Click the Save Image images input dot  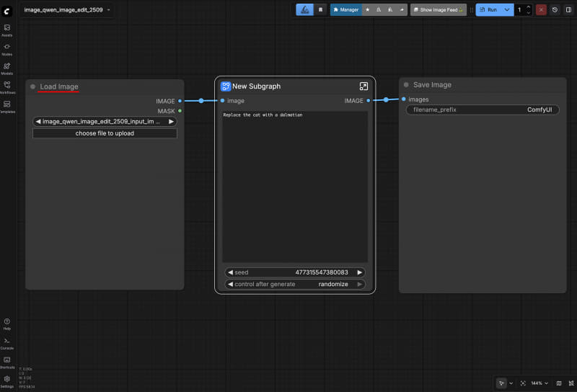404,99
